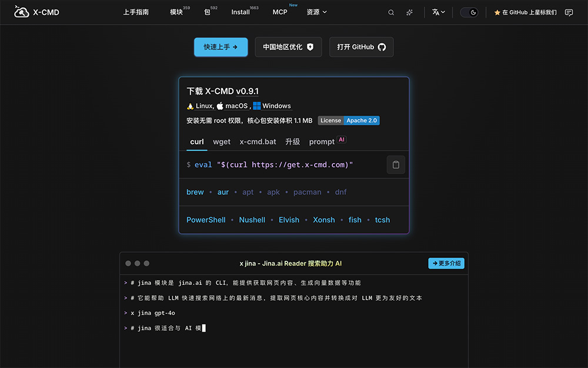This screenshot has height=368, width=588.
Task: Open the dnf install link
Action: (x=340, y=192)
